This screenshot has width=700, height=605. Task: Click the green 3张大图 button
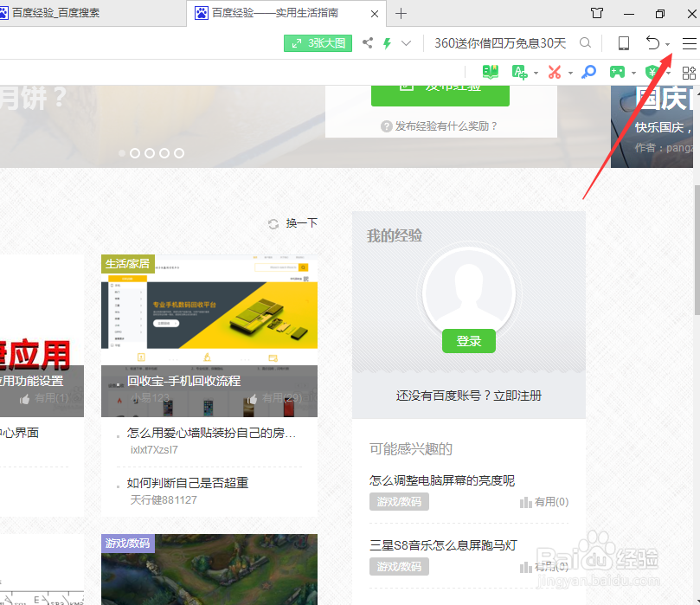click(x=318, y=43)
